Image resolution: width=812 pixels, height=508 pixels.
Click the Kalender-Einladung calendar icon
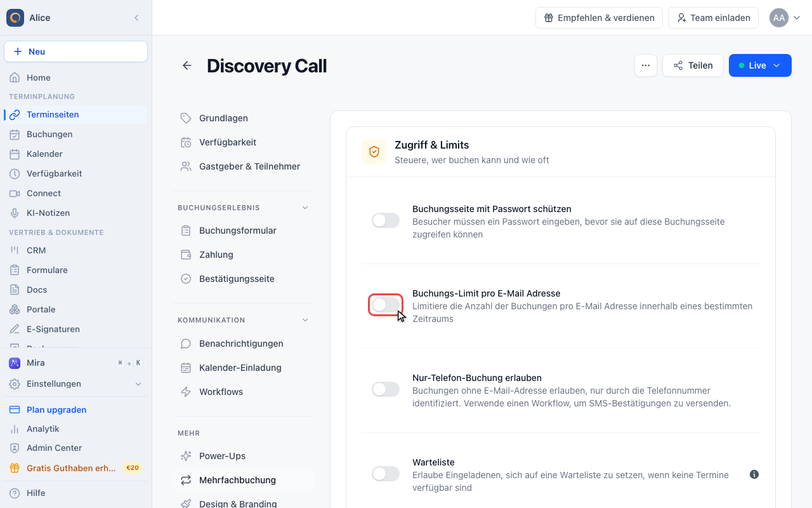pos(186,368)
